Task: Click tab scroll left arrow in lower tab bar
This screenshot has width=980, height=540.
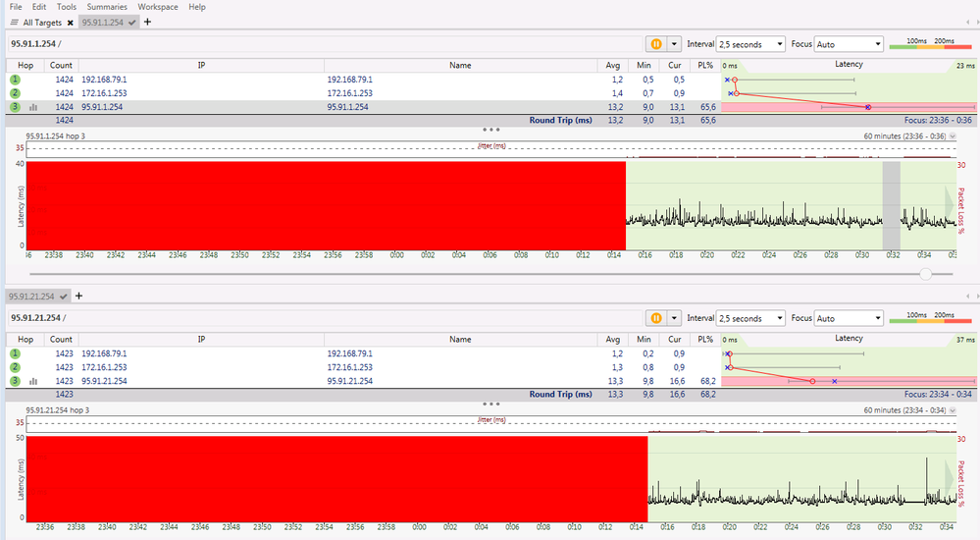Action: [967, 297]
